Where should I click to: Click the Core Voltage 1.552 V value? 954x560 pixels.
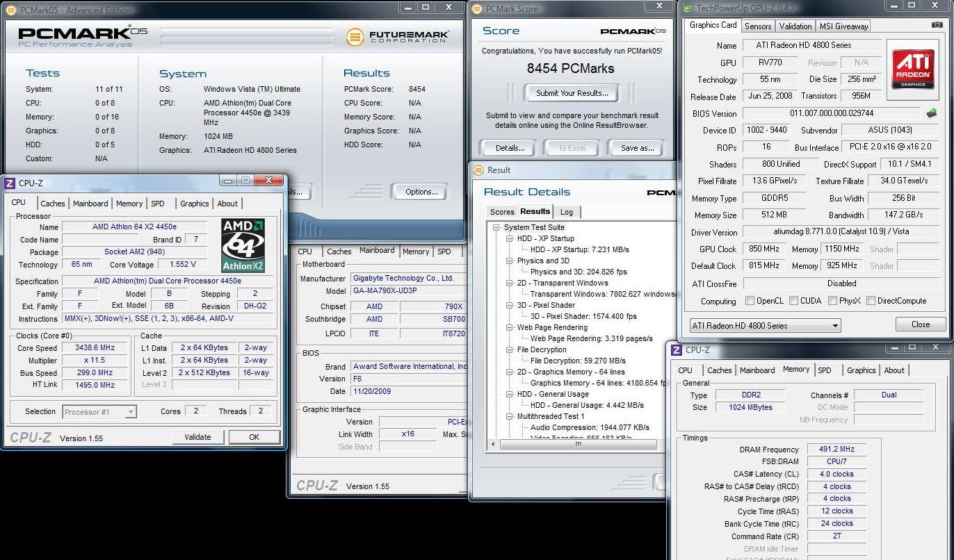183,264
